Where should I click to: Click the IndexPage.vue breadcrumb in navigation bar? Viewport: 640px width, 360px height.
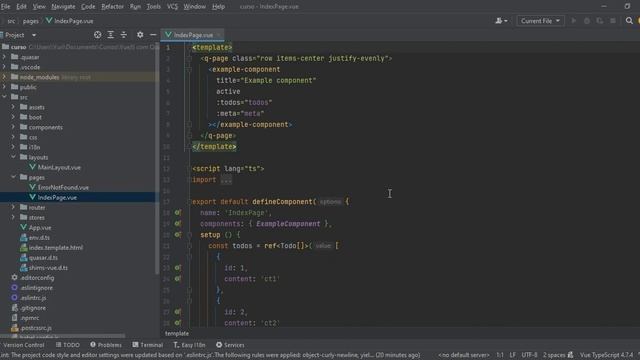pyautogui.click(x=70, y=21)
